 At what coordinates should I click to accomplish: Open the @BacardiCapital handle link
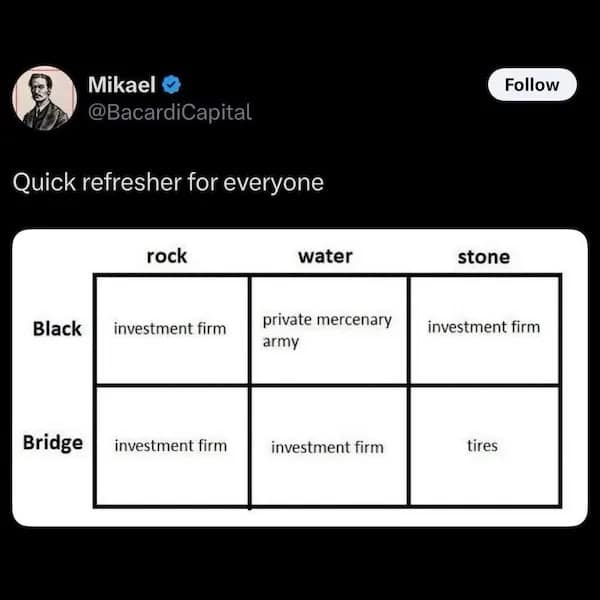(169, 112)
